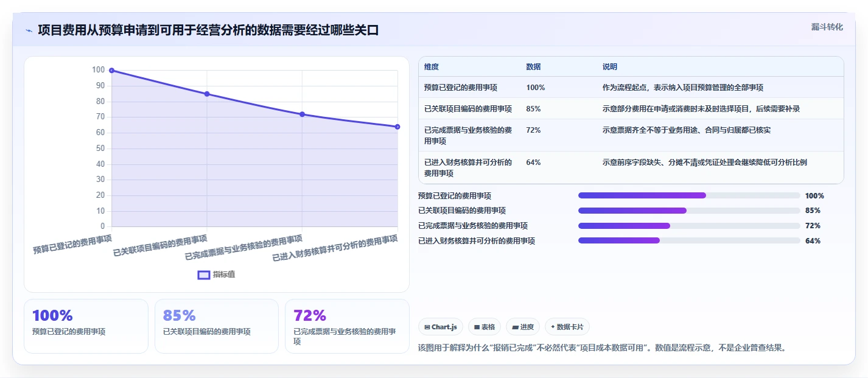Click progress label 已进入财务核算并可分析的费用事项
This screenshot has height=378, width=868.
click(x=477, y=241)
